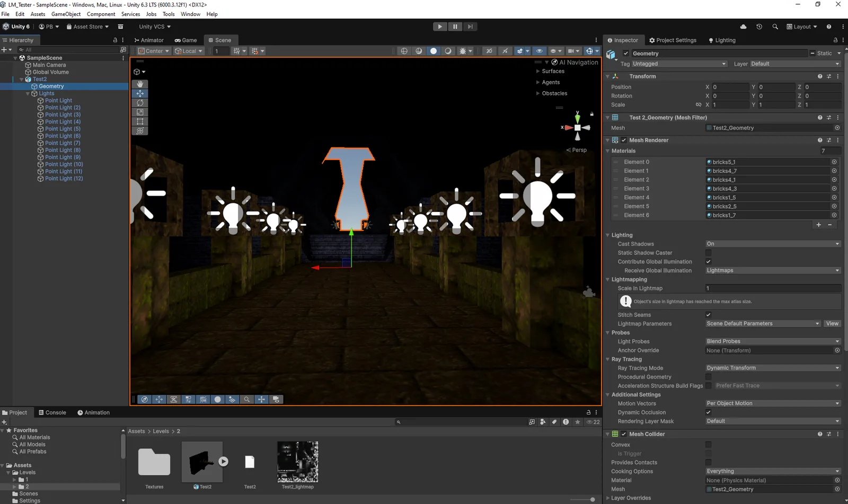
Task: Click Transform component help icon
Action: 820,76
